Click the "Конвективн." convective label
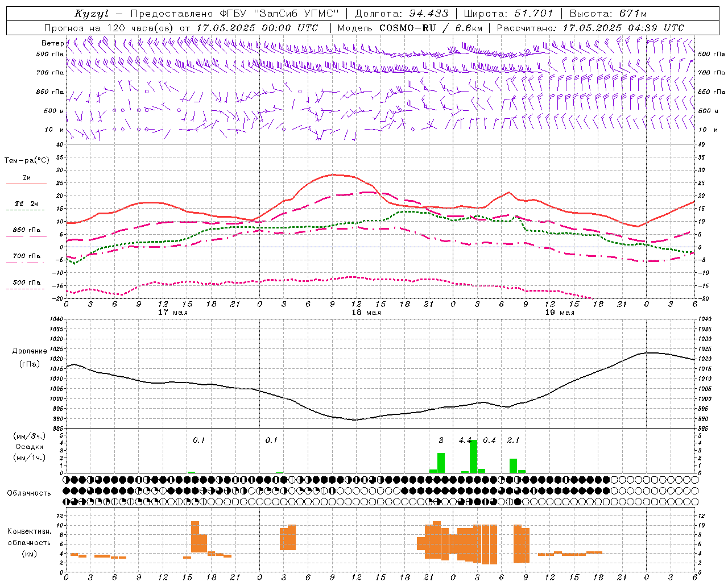 tap(30, 531)
